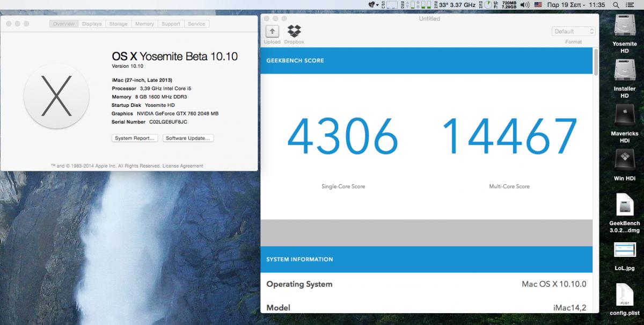Click the Single-Core score 4306

342,135
